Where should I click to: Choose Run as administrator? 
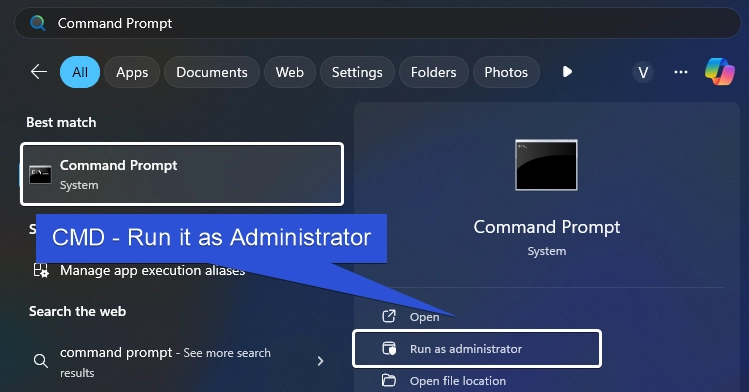[477, 349]
